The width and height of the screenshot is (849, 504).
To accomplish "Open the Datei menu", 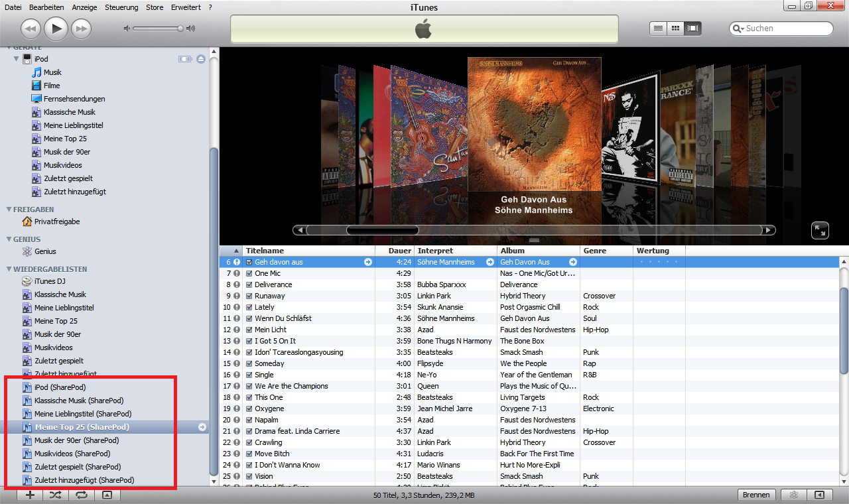I will pos(13,7).
